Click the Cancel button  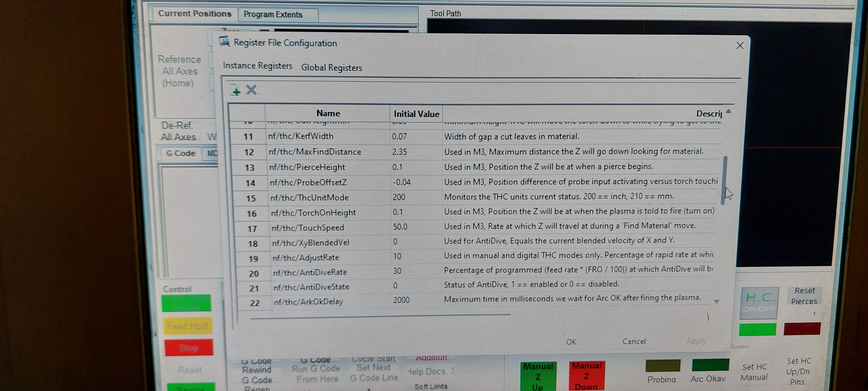634,341
